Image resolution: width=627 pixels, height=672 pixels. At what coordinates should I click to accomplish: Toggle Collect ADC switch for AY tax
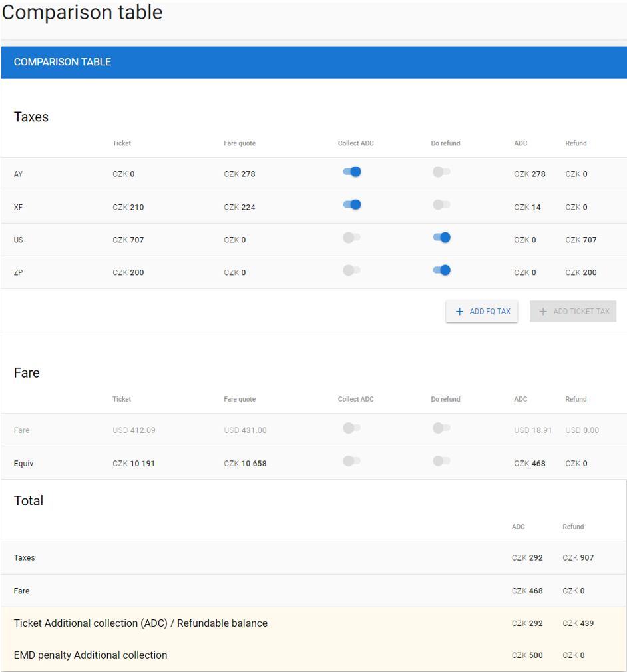tap(351, 172)
